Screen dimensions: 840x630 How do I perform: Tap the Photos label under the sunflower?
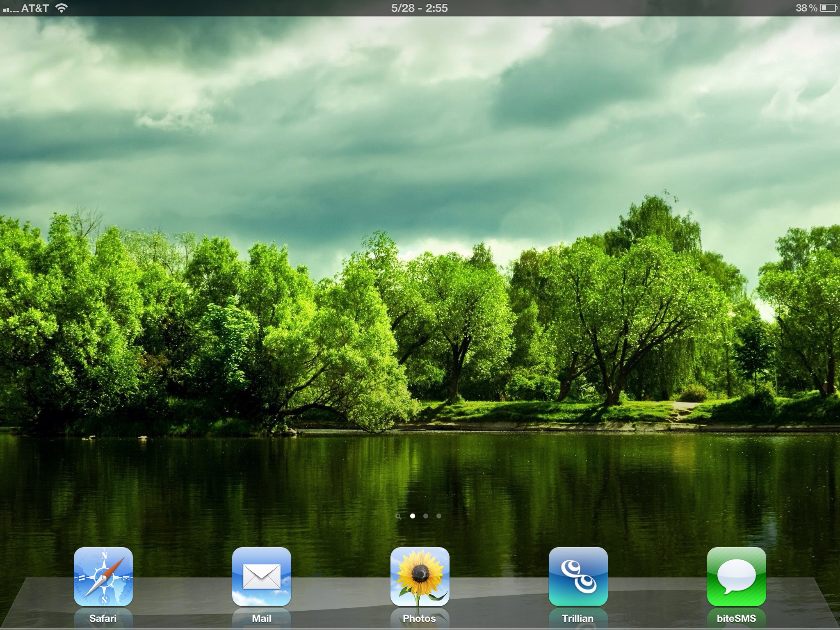click(x=419, y=618)
